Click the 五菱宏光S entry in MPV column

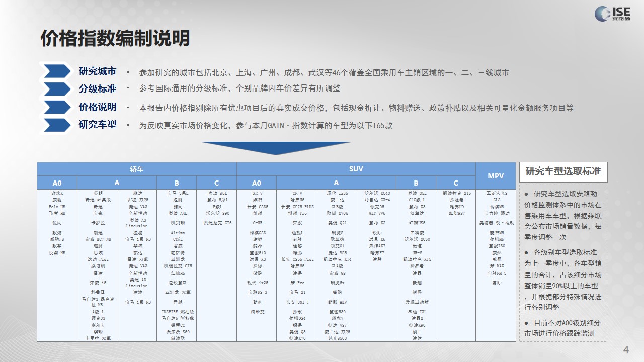click(496, 193)
